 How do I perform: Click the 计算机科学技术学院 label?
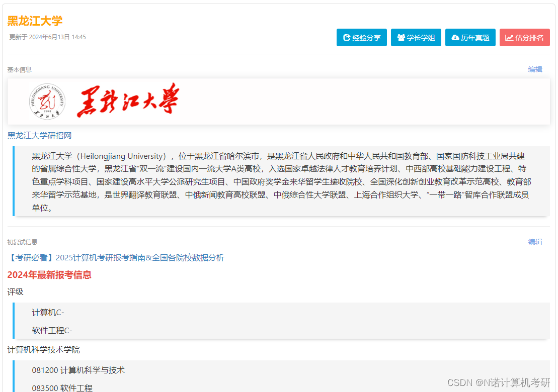point(43,350)
